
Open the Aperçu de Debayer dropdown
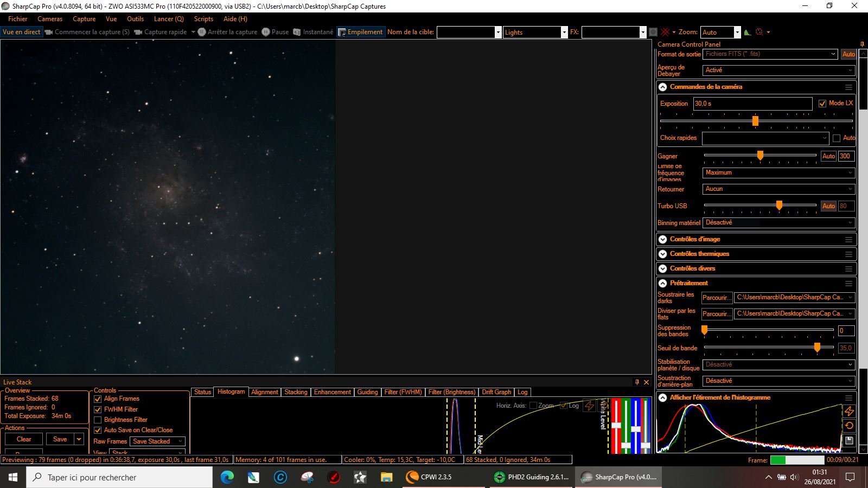click(x=779, y=70)
